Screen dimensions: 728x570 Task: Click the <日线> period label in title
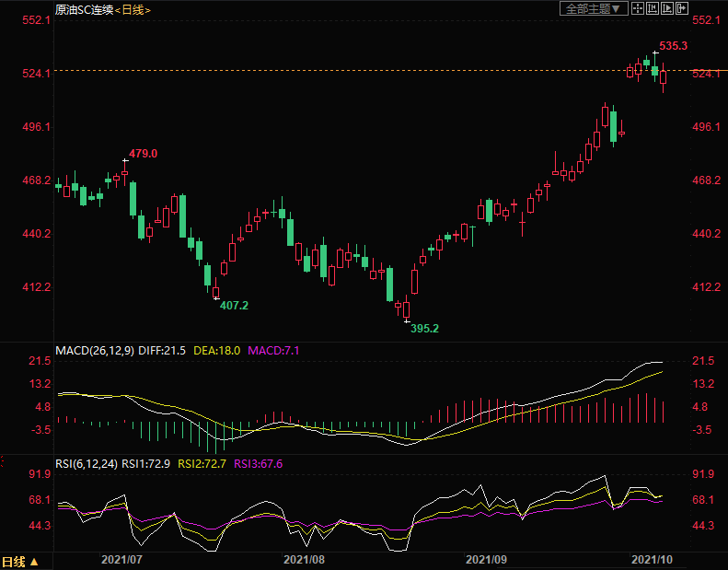133,9
